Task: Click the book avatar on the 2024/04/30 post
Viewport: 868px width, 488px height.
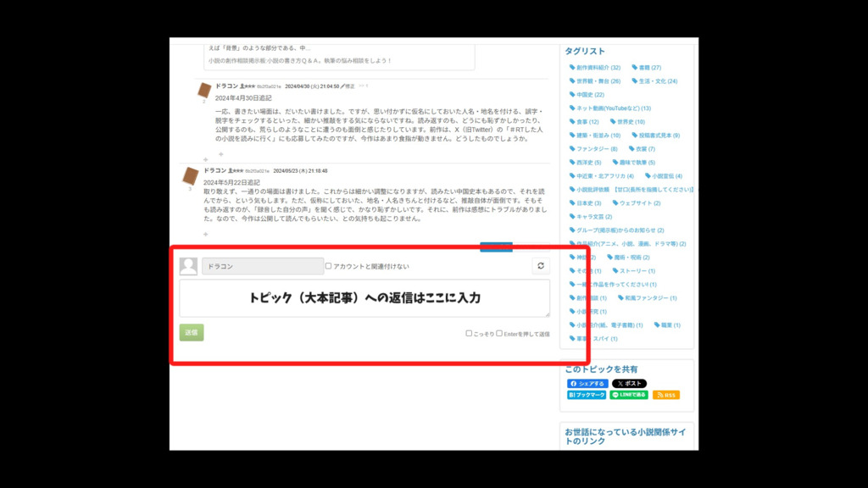Action: (x=204, y=90)
